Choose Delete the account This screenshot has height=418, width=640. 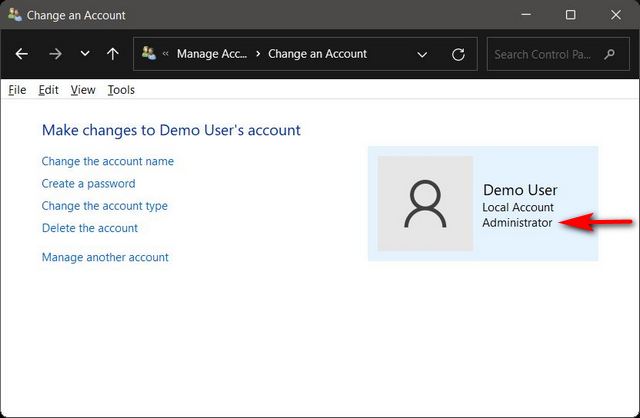tap(89, 228)
